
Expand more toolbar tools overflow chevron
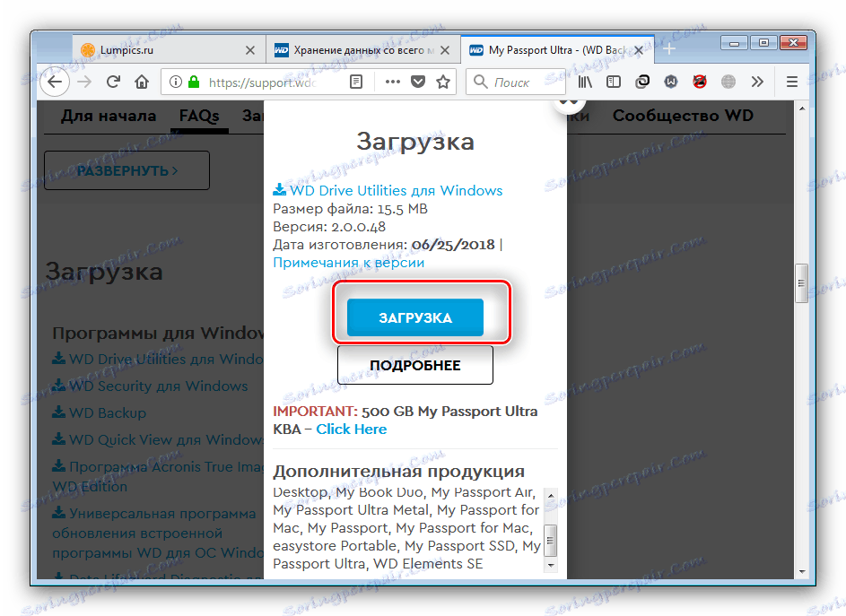click(x=757, y=82)
